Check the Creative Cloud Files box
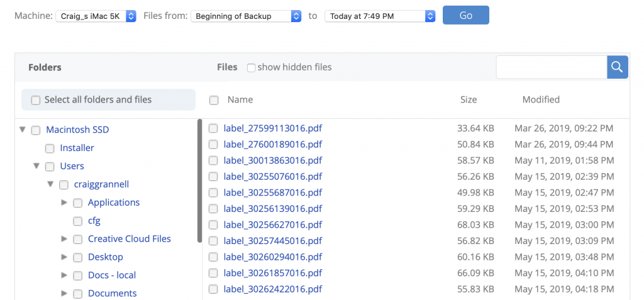 (x=77, y=239)
